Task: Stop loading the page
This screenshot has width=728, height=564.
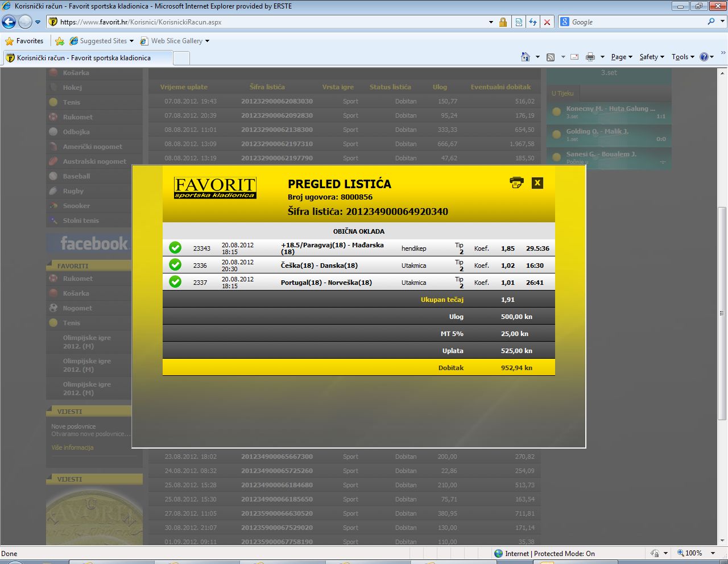Action: coord(547,22)
